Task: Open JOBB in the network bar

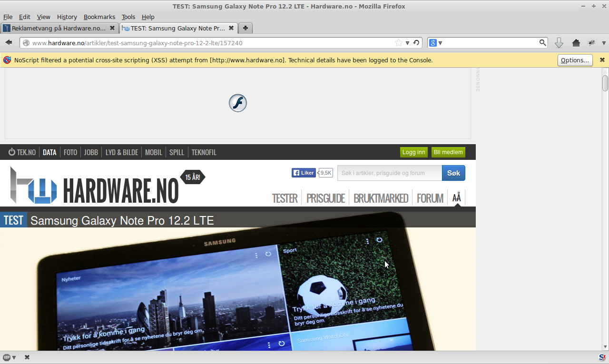Action: pos(91,152)
